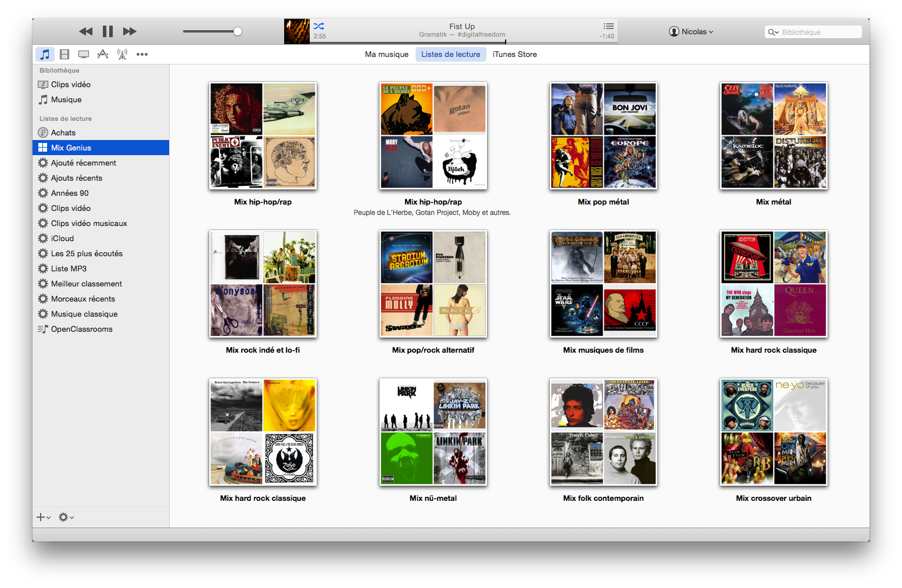The width and height of the screenshot is (902, 588).
Task: Select the Music library icon
Action: pyautogui.click(x=45, y=54)
